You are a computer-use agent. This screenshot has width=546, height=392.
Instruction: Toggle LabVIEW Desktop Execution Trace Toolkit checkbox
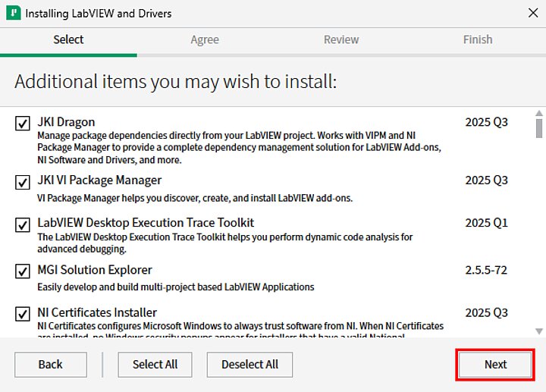coord(23,225)
